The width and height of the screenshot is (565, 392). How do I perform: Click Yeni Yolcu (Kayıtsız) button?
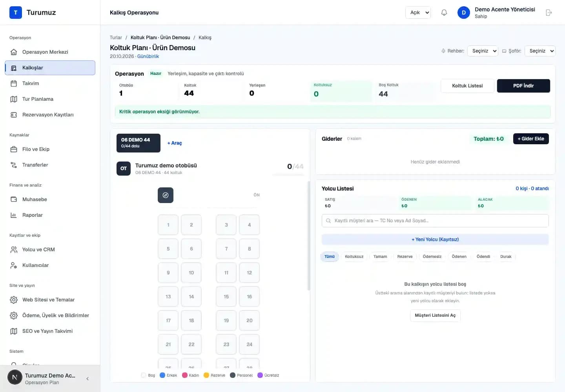(x=435, y=240)
